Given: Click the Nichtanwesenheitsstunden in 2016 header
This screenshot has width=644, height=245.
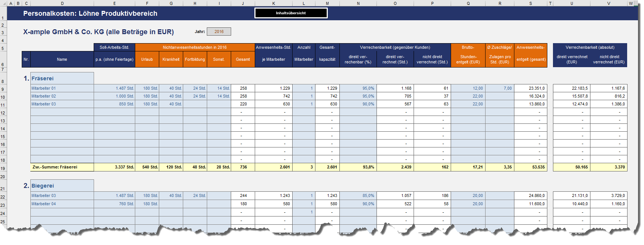Looking at the screenshot, I should [x=195, y=47].
